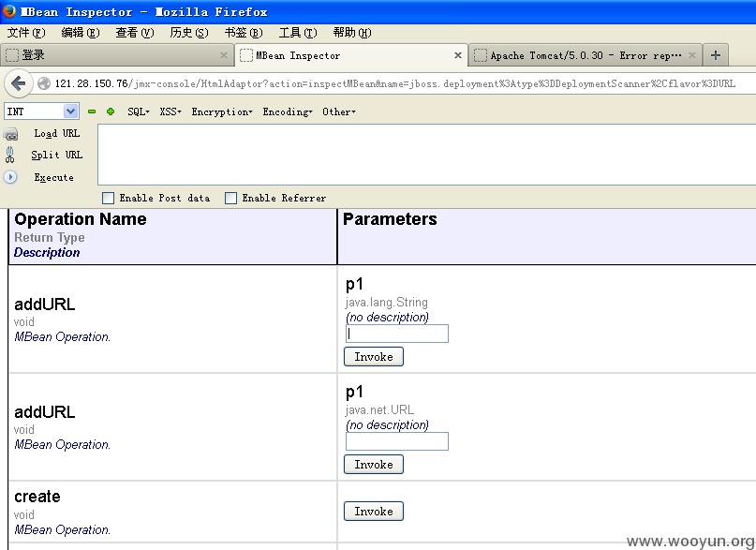Click the Load URL icon
The image size is (756, 550).
click(10, 134)
